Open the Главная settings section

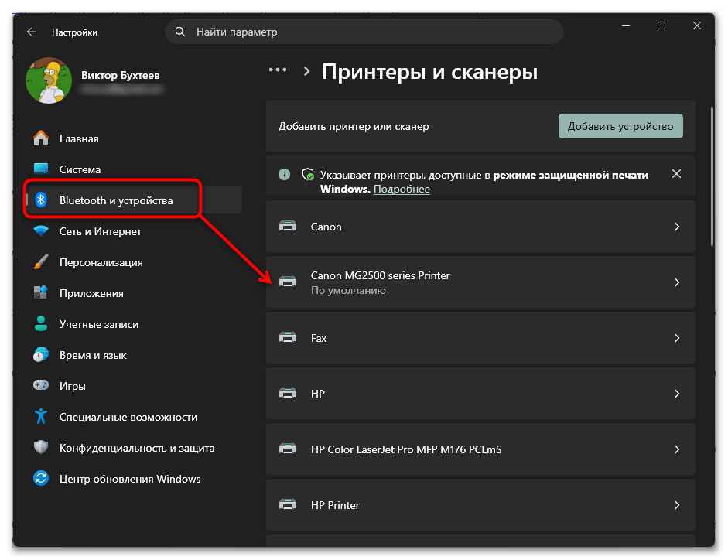click(x=134, y=138)
